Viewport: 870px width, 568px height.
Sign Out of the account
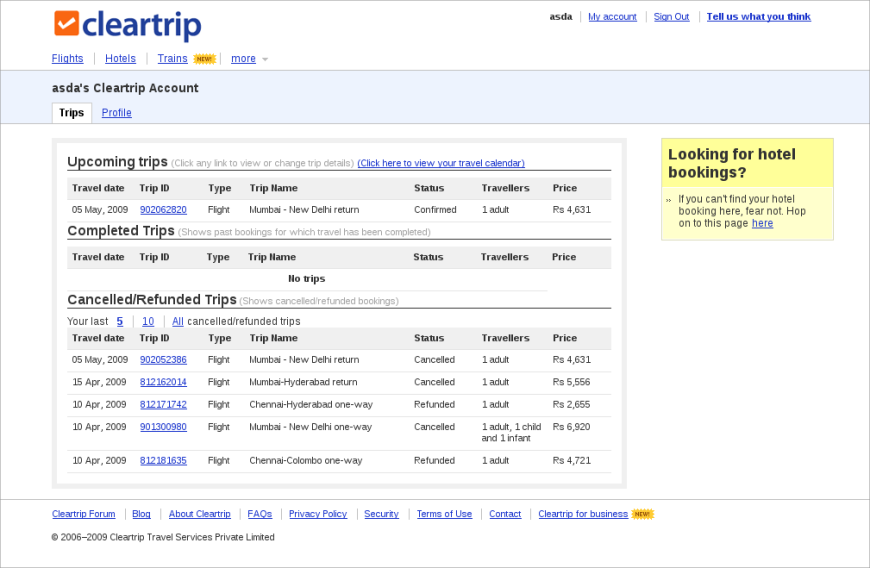pos(671,17)
